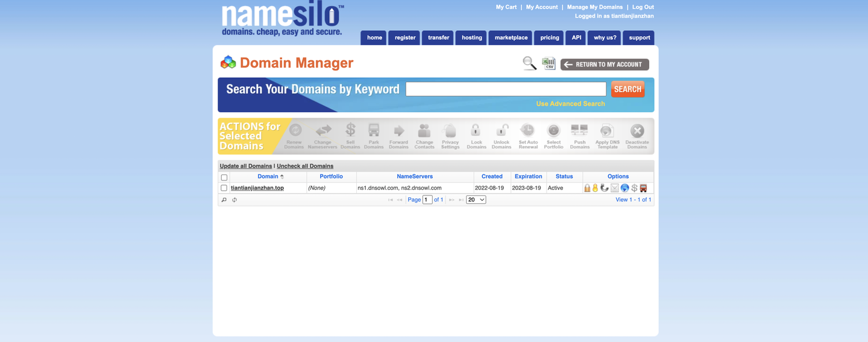Open the register tab
The image size is (868, 342).
[x=404, y=38]
